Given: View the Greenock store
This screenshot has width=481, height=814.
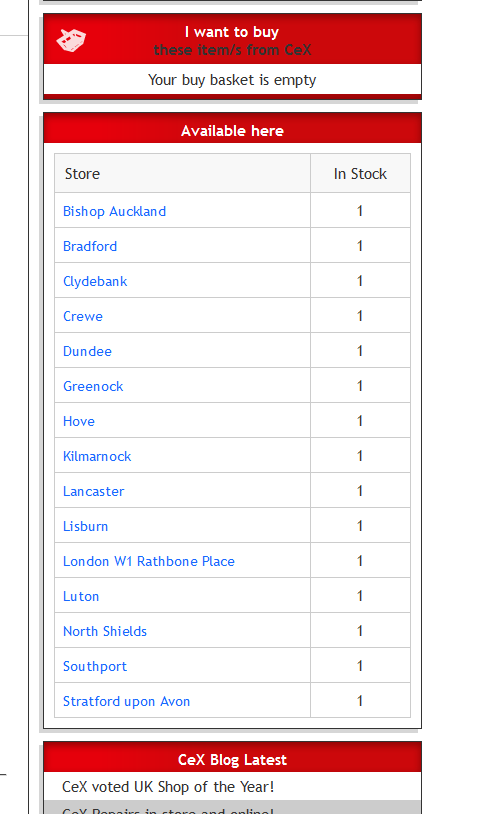Looking at the screenshot, I should pyautogui.click(x=93, y=386).
